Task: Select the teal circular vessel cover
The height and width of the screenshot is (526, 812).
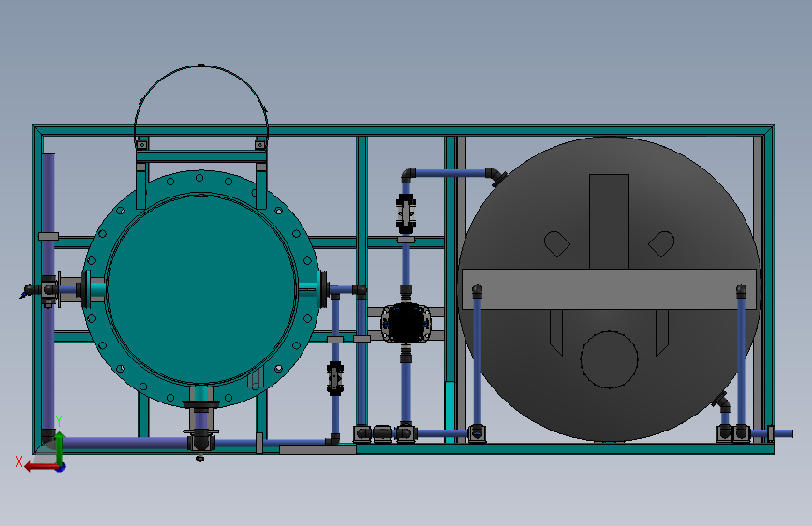Action: 201,290
